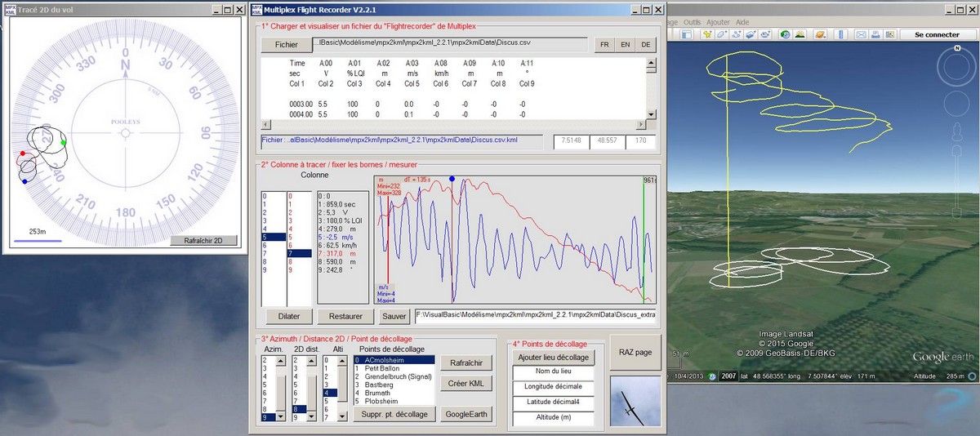Click up arrow of Azim. list scrollbar

tap(280, 360)
